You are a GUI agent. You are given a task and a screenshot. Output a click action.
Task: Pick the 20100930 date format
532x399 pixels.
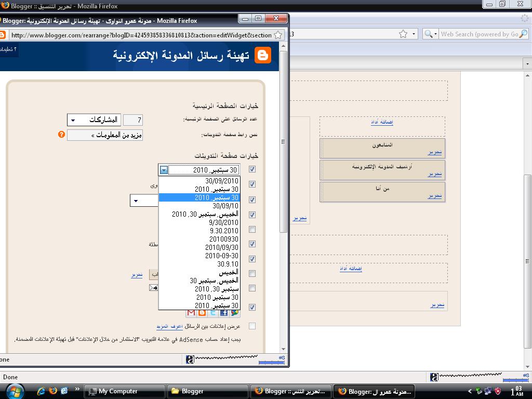(199, 239)
